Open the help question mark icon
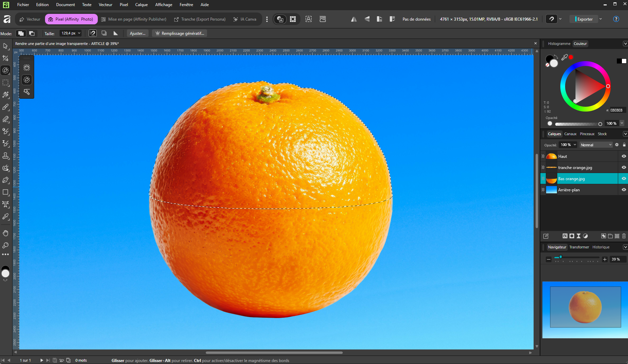This screenshot has height=364, width=628. (616, 19)
